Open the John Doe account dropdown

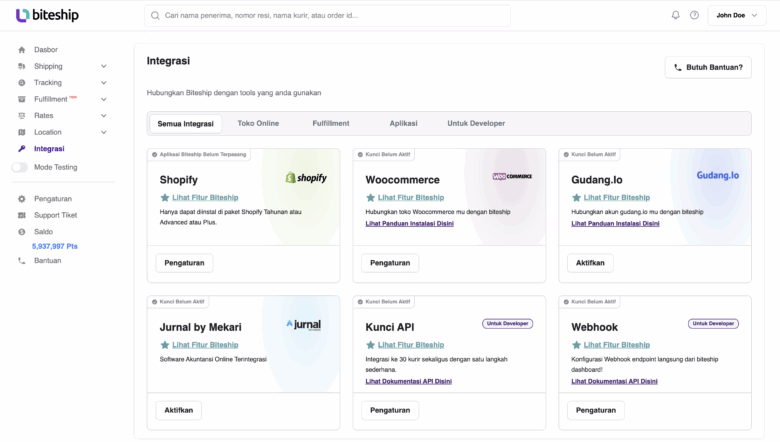tap(736, 15)
